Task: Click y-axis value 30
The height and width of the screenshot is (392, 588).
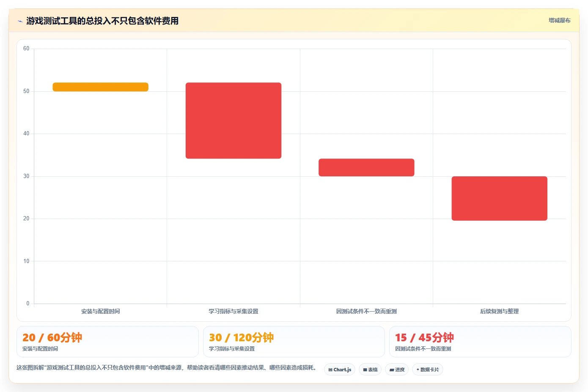Action: (26, 176)
